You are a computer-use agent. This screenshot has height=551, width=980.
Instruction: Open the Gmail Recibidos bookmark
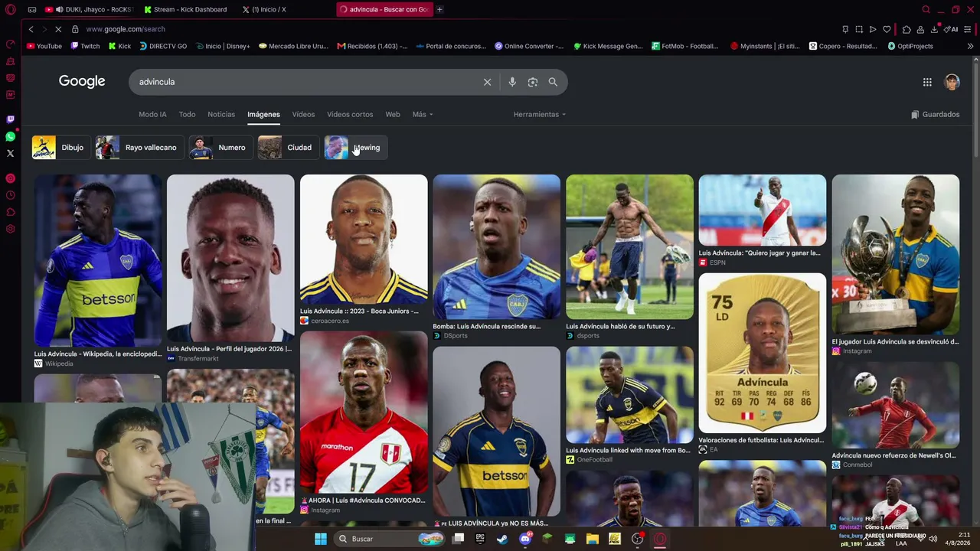click(x=372, y=46)
